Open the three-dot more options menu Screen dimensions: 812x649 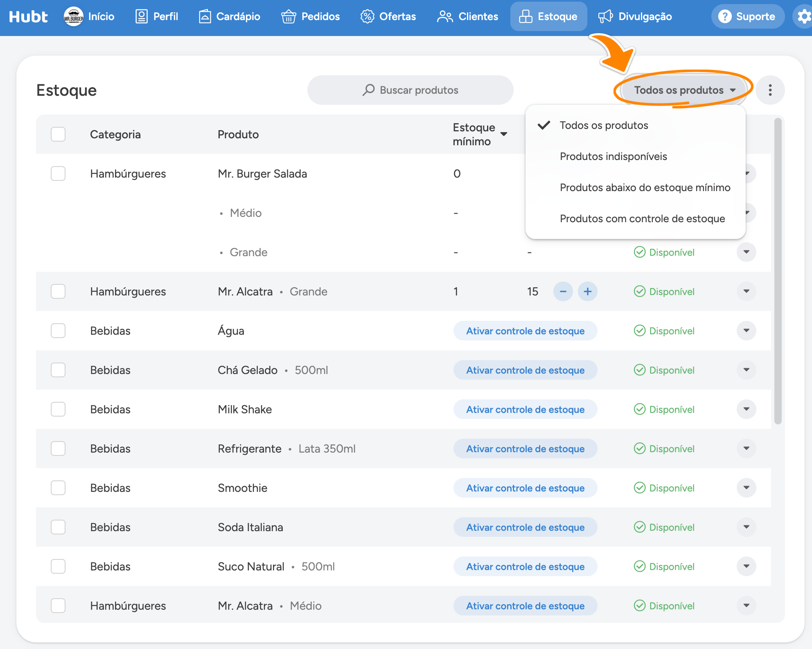(x=770, y=90)
